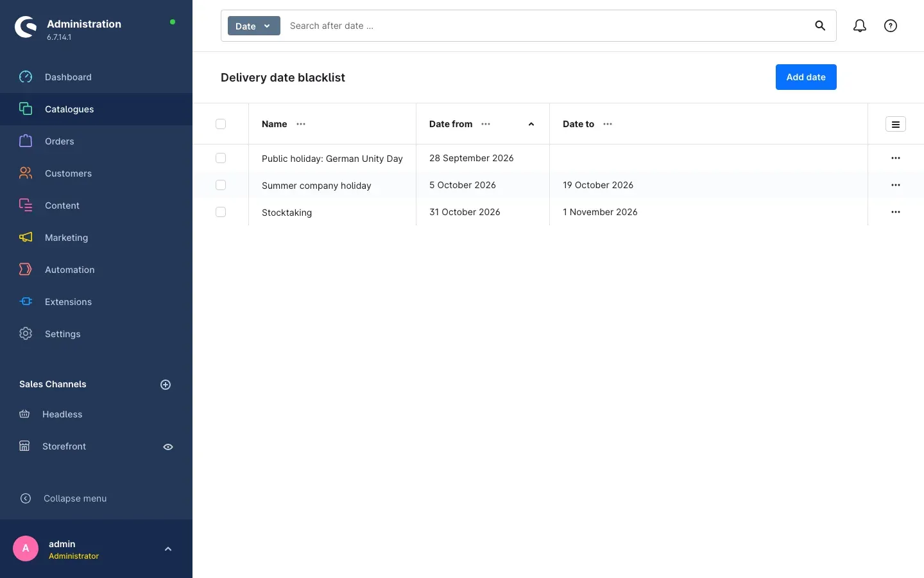Select the 19 October 2026 date cell
This screenshot has height=578, width=924.
[598, 185]
